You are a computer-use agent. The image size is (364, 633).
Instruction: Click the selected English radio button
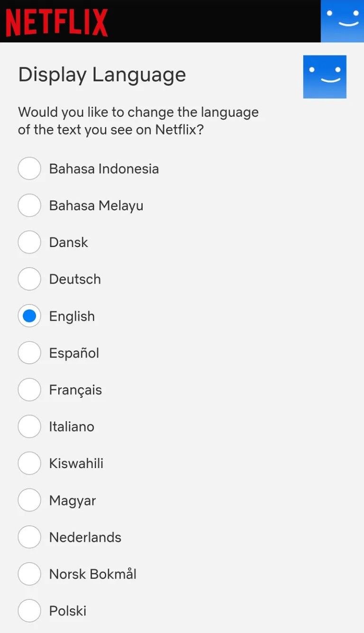(x=29, y=316)
